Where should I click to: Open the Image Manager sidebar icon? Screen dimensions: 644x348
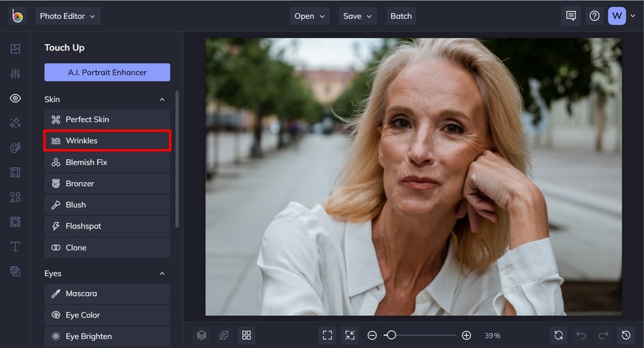point(15,49)
